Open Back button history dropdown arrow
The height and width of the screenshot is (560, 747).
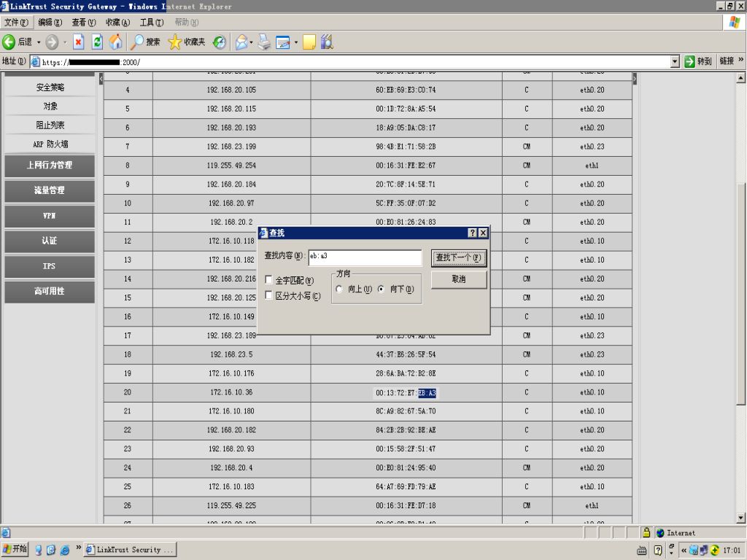39,42
